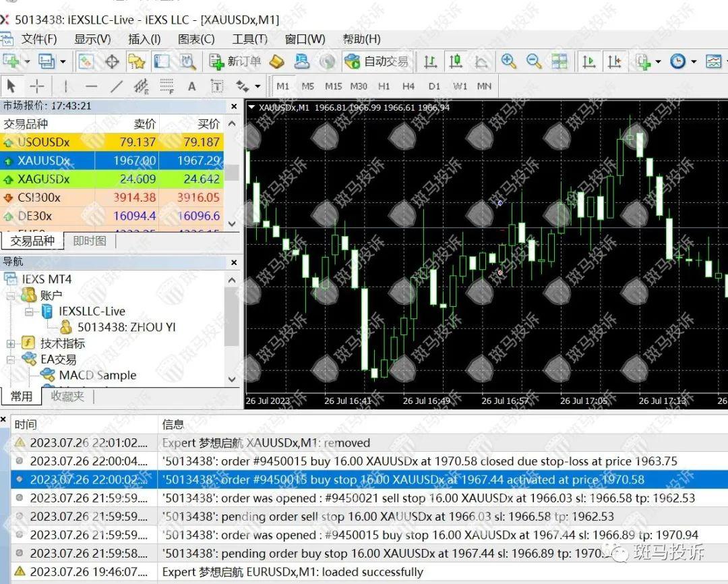Open the 工具(T) menu
Screen dimensions: 728x584
(250, 39)
